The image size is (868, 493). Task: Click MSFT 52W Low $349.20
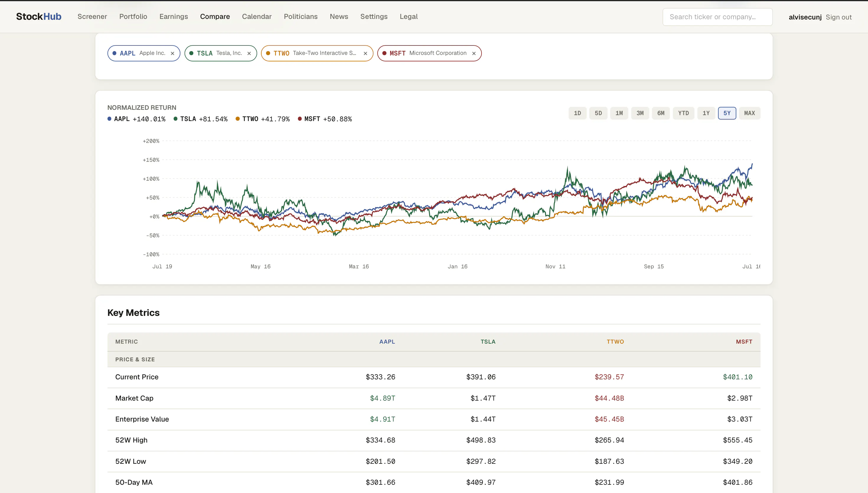coord(738,461)
